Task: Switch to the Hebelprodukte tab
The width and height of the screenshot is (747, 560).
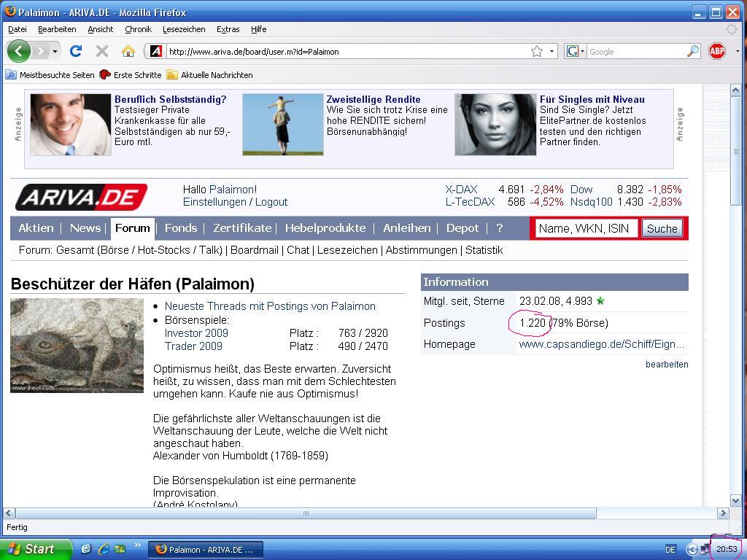Action: (x=325, y=228)
